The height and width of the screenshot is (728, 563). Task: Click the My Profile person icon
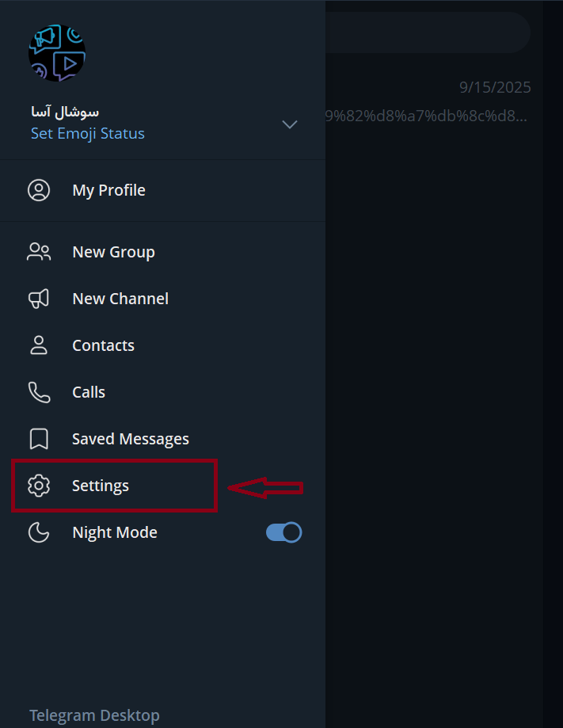pos(39,190)
